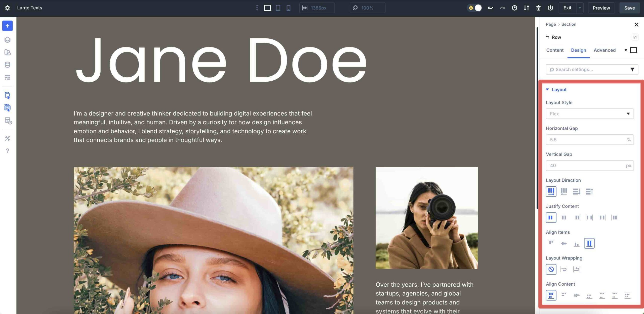Click the Horizontal Gap input field

(590, 140)
